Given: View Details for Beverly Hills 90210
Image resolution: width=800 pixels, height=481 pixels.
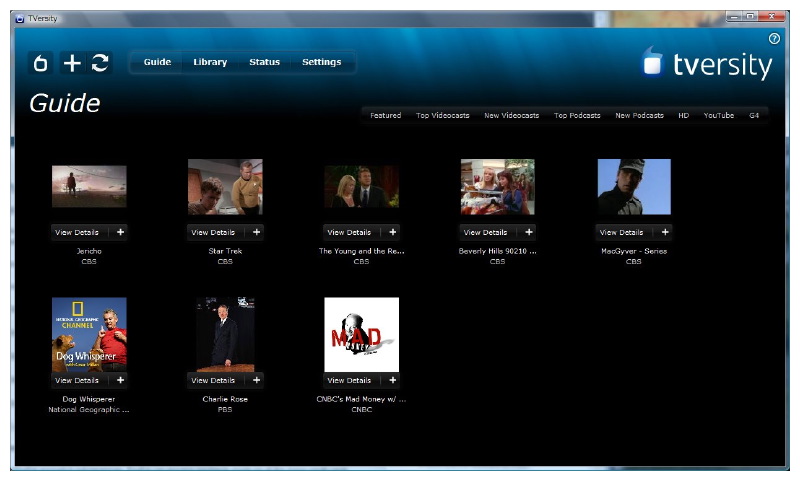Looking at the screenshot, I should [x=485, y=232].
